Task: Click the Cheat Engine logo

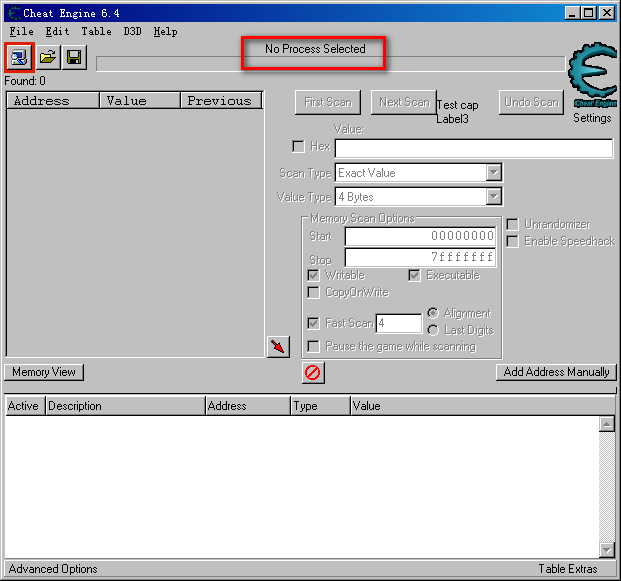Action: click(x=592, y=75)
